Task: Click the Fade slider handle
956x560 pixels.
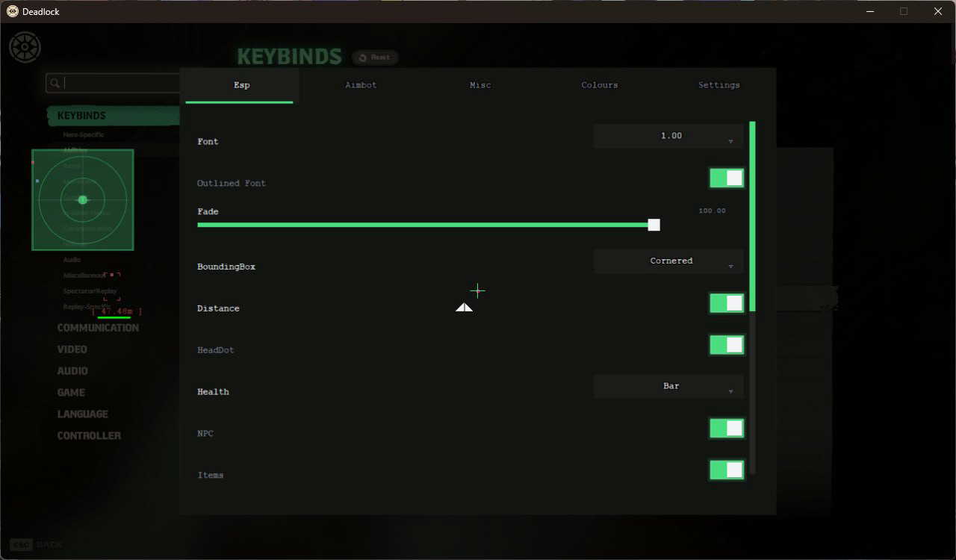Action: coord(654,225)
